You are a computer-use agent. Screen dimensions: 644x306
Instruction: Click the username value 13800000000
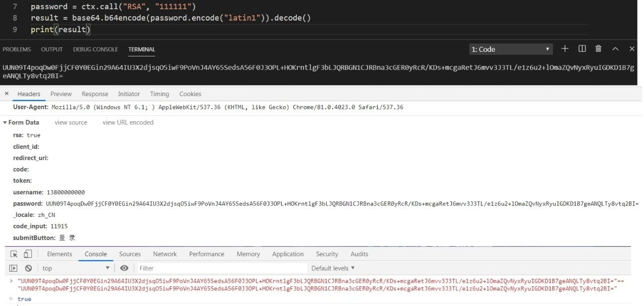[x=65, y=192]
